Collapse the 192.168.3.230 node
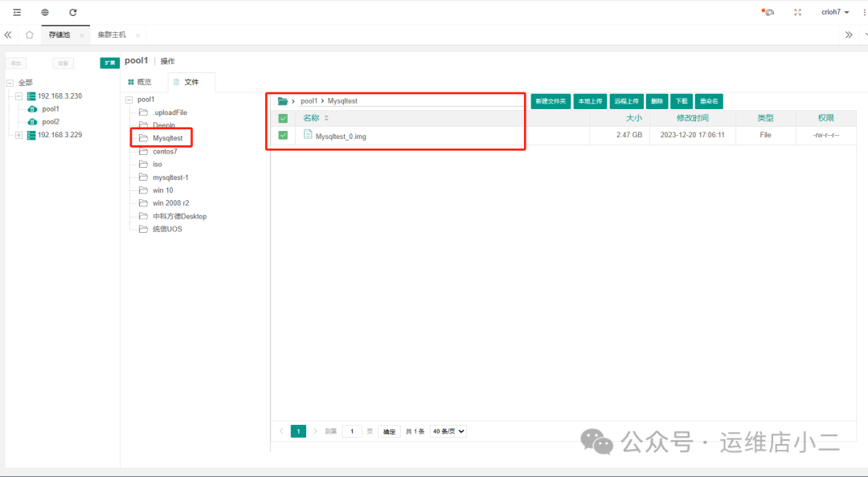The image size is (868, 477). (18, 96)
